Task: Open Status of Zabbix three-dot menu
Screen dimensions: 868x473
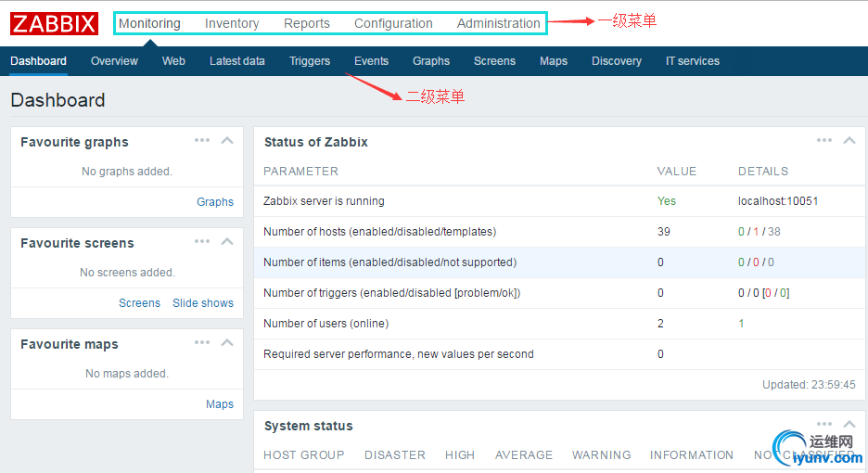Action: point(824,140)
